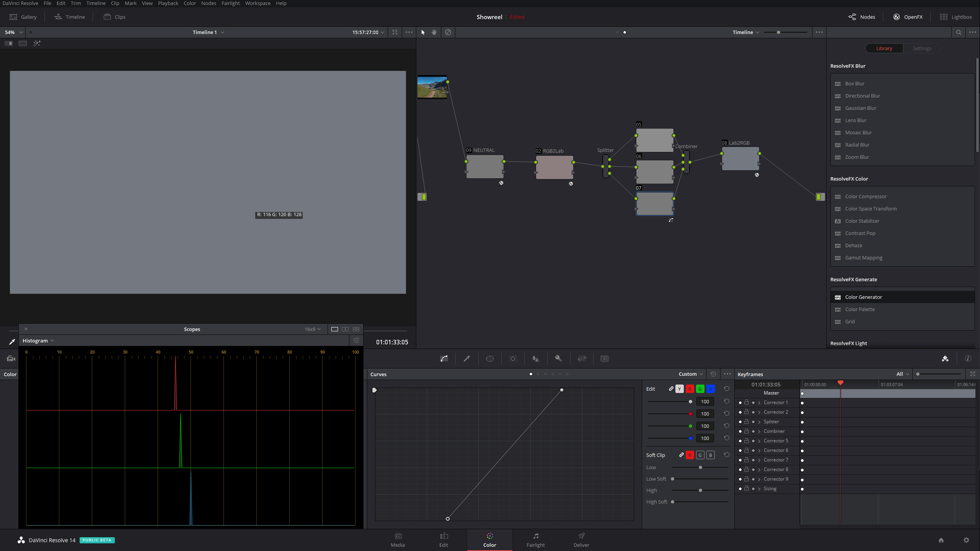Select the Curves adjustment tool icon
The height and width of the screenshot is (551, 980).
(x=444, y=358)
